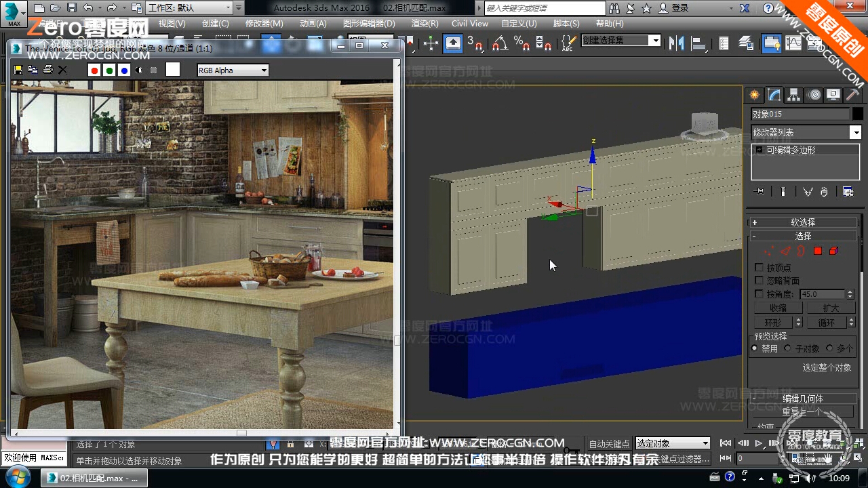Image resolution: width=868 pixels, height=488 pixels.
Task: Expand the 软选择 rollout
Action: [x=804, y=222]
